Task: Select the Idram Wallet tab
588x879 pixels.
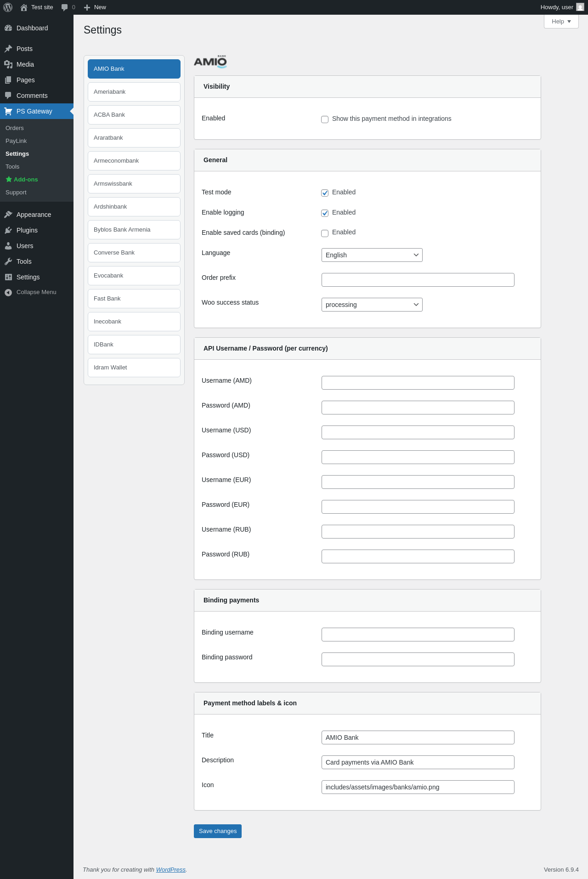Action: (134, 368)
